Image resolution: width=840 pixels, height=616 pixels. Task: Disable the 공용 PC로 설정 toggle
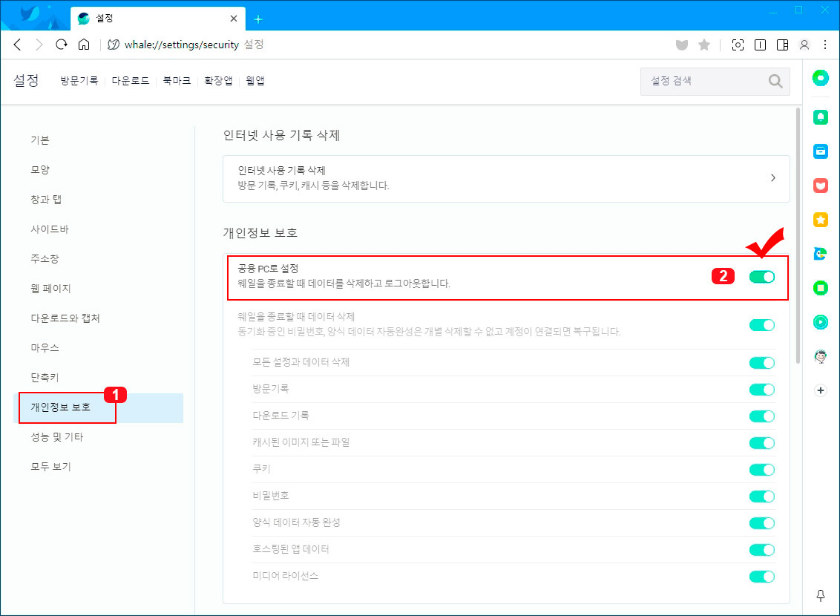pos(762,276)
